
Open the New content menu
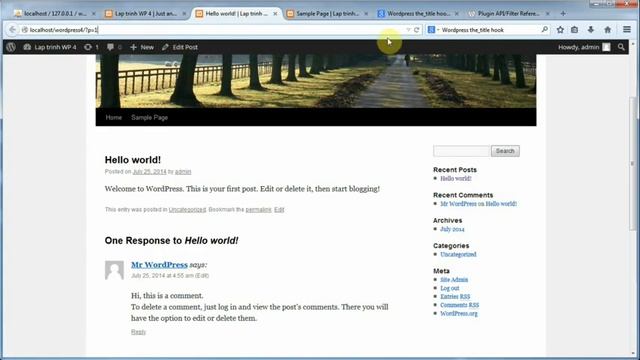click(x=142, y=47)
